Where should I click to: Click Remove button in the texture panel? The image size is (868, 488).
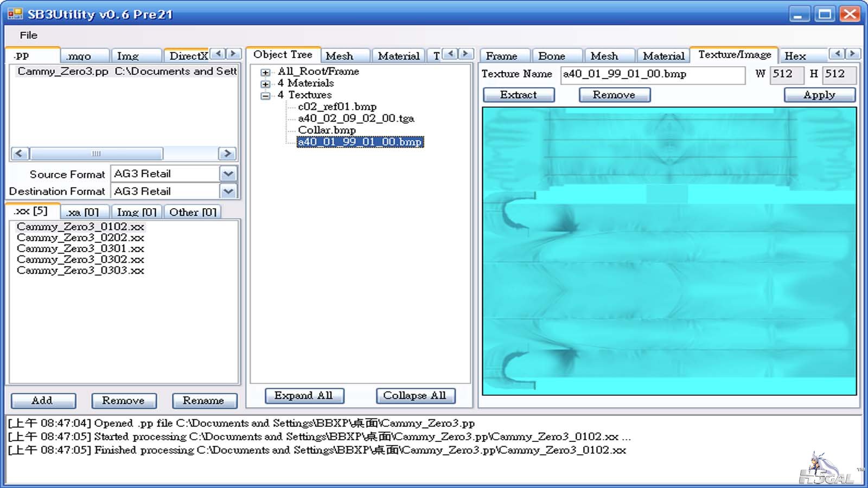(614, 95)
